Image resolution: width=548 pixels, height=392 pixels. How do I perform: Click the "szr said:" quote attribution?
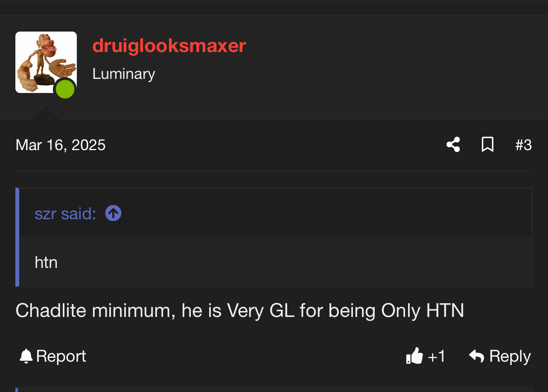click(x=65, y=213)
